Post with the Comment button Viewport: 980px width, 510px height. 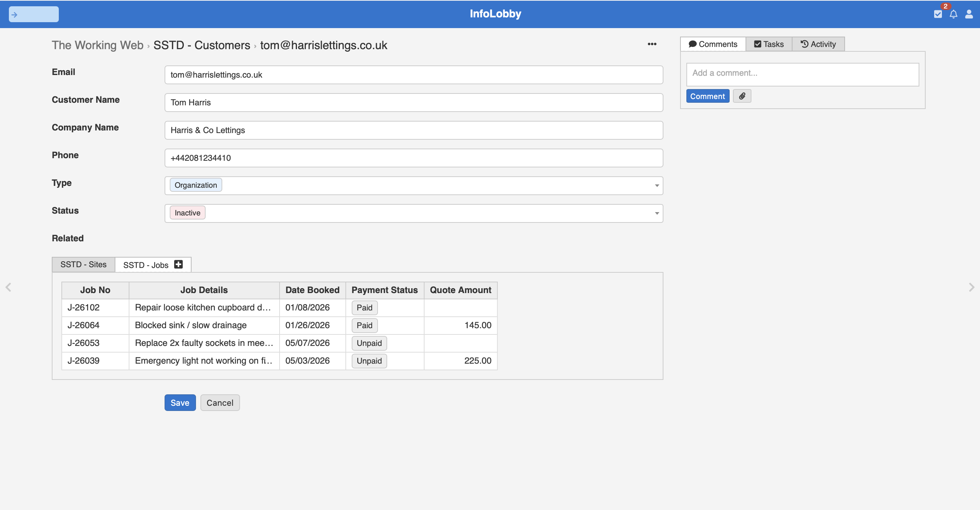tap(707, 96)
